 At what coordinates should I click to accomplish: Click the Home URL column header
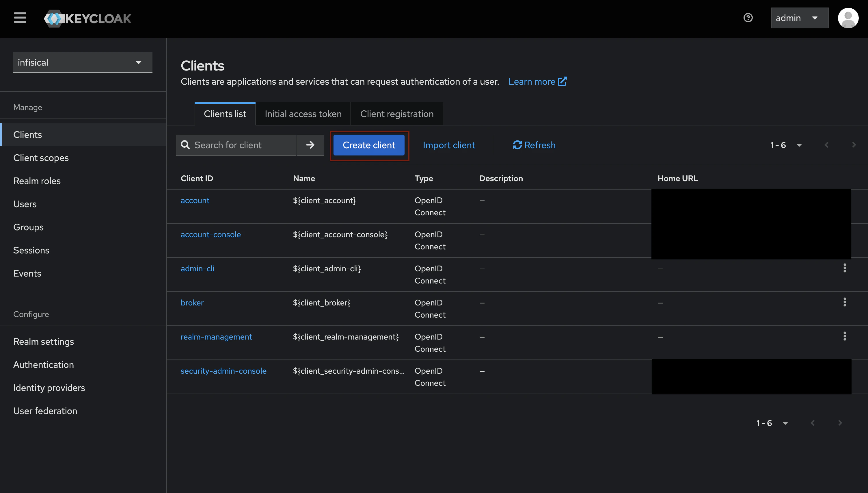coord(677,178)
